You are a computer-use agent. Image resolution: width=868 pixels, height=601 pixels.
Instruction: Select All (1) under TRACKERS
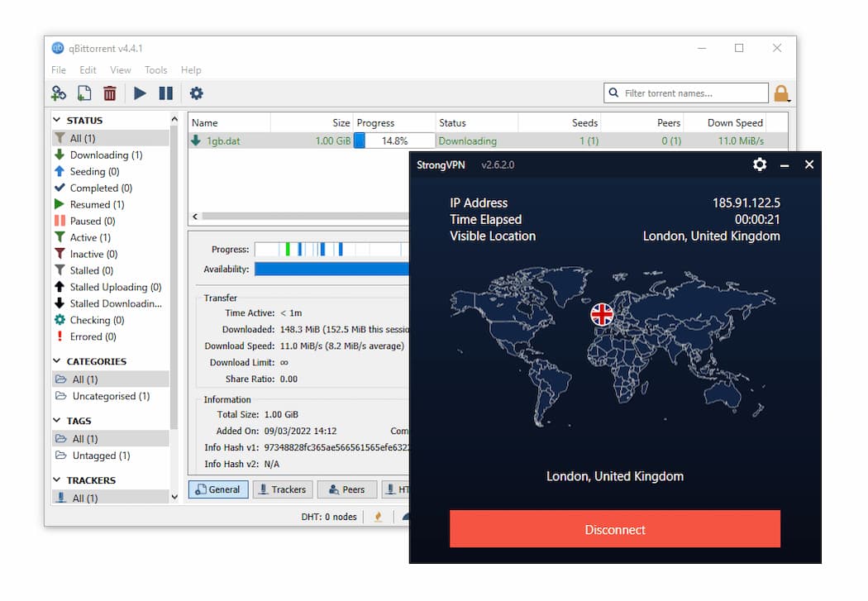coord(110,498)
